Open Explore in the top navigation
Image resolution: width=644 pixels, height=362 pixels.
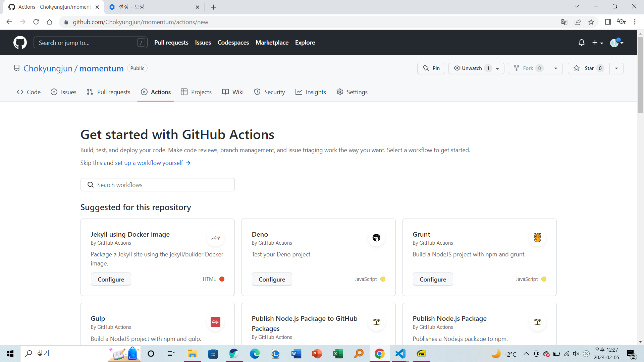(305, 43)
